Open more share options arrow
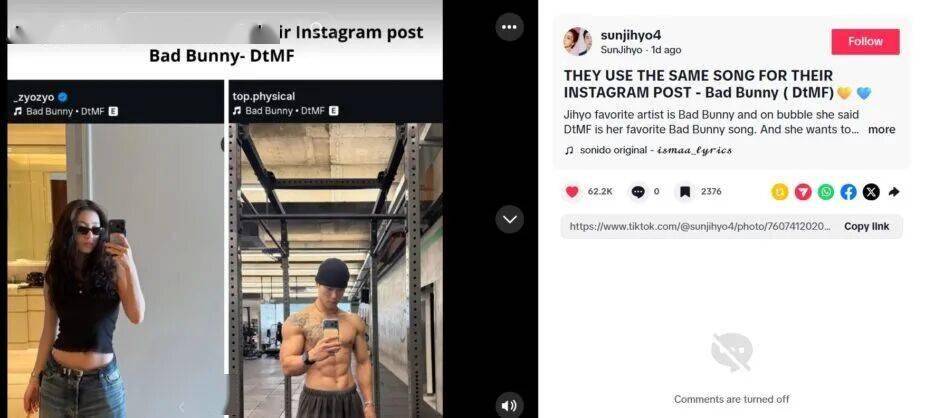This screenshot has height=418, width=925. pos(894,192)
